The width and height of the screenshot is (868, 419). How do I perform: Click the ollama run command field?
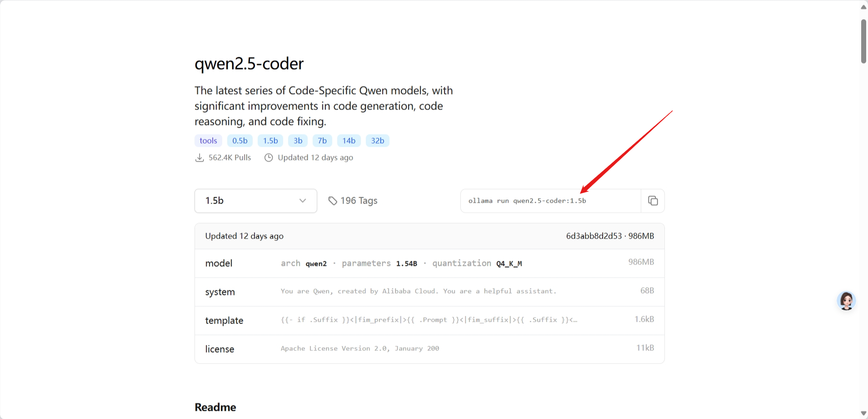(550, 201)
